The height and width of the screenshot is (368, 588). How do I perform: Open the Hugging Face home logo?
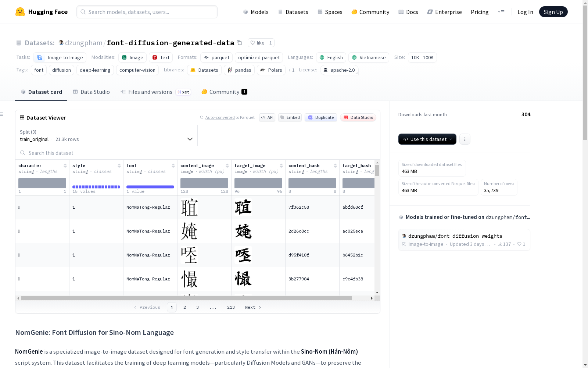pyautogui.click(x=41, y=12)
